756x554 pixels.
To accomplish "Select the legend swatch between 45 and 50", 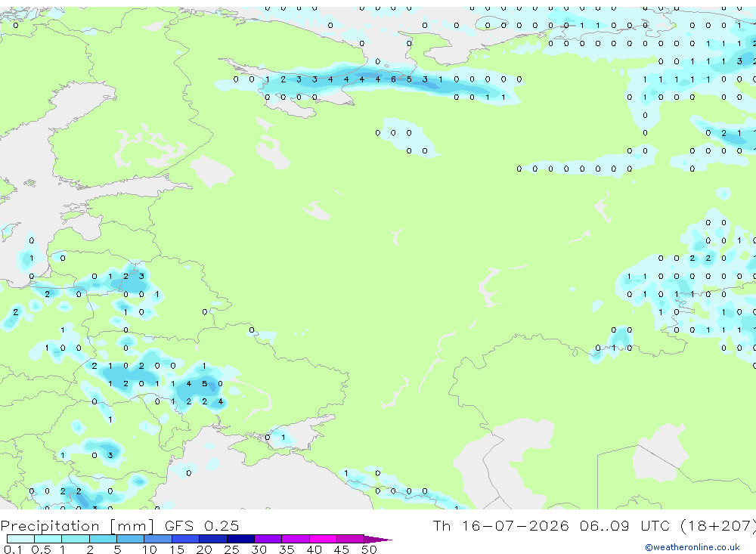I will [x=350, y=539].
